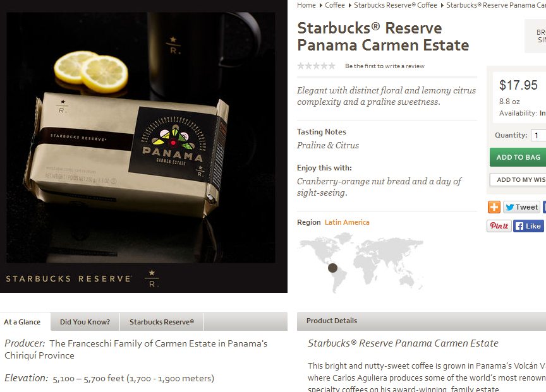
Task: Add the coffee to bag
Action: click(x=518, y=157)
